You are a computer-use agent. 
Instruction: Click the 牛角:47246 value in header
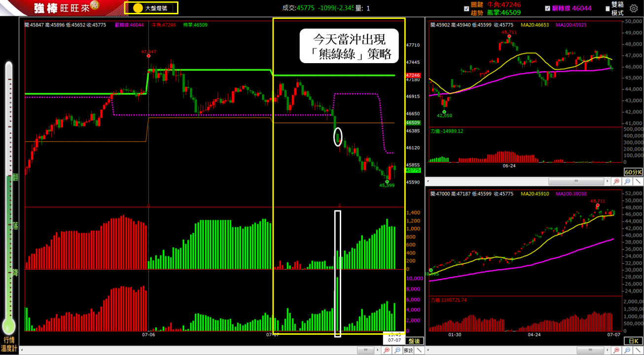coord(504,4)
